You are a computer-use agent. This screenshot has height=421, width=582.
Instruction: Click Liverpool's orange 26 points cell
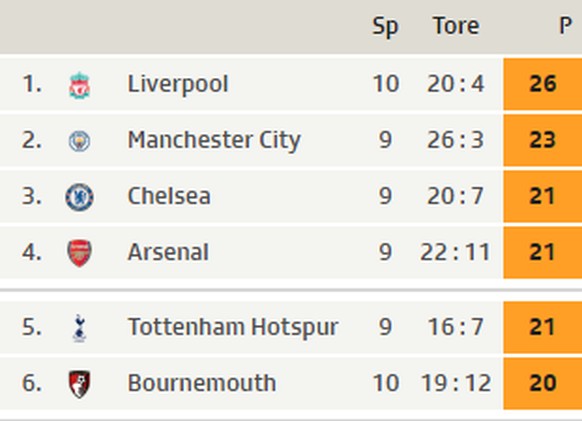click(x=543, y=84)
